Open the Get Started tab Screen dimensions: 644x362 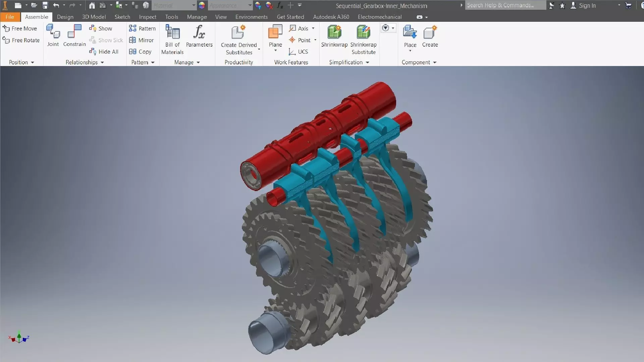click(x=290, y=17)
